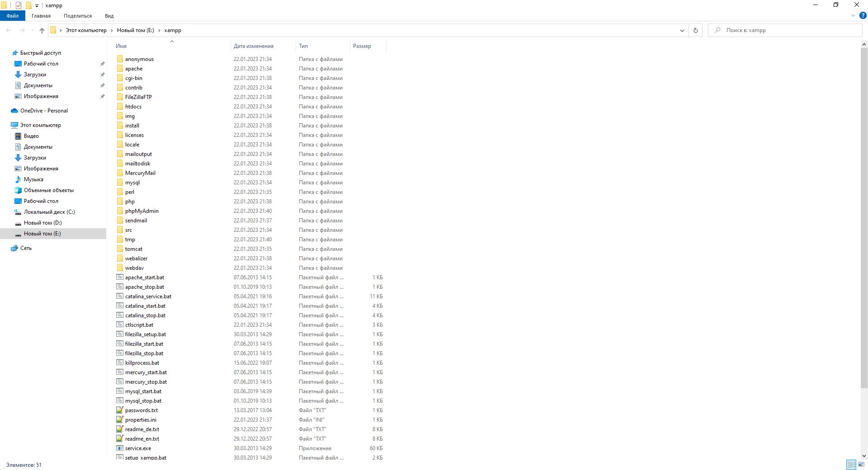This screenshot has width=868, height=470.
Task: Click the Видео icon in navigation pane
Action: [x=18, y=136]
